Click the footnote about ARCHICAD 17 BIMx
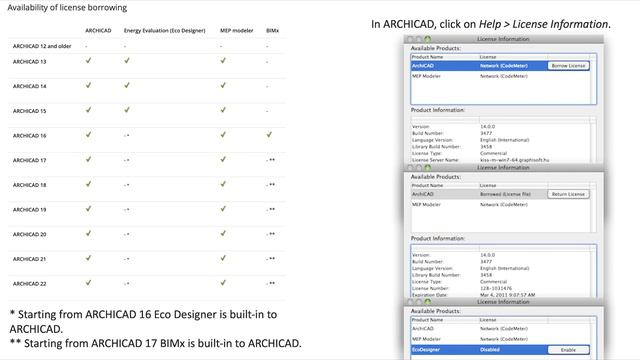 pos(156,343)
